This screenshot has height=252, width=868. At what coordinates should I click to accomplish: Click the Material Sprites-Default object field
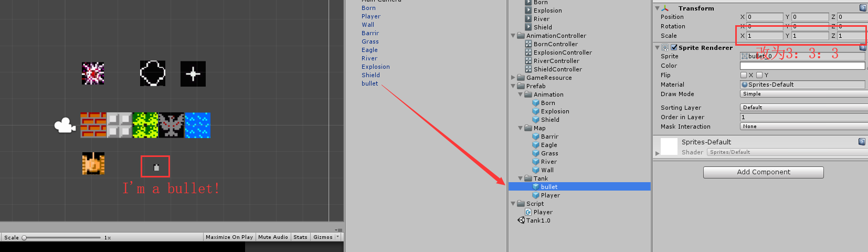point(802,85)
